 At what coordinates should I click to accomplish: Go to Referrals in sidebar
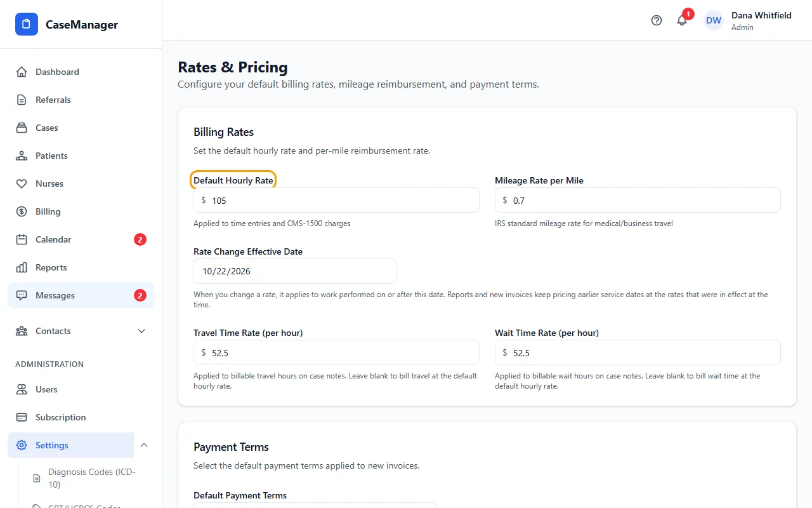coord(81,100)
